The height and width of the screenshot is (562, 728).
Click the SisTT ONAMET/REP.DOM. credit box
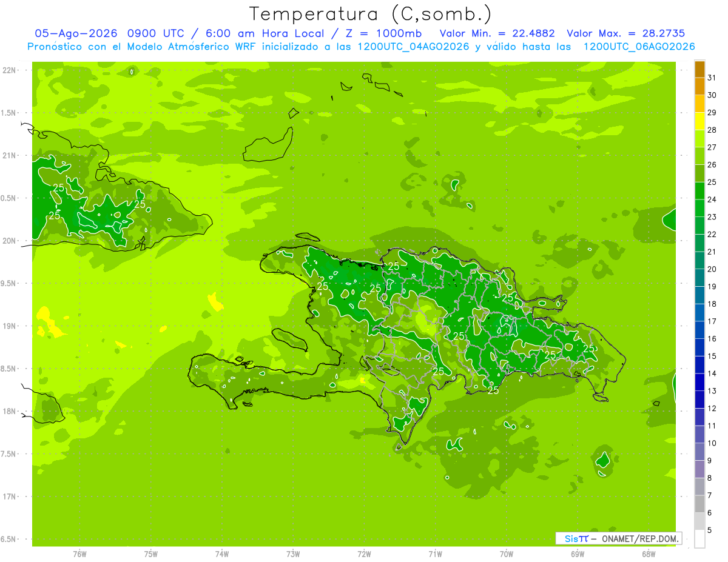(x=618, y=538)
